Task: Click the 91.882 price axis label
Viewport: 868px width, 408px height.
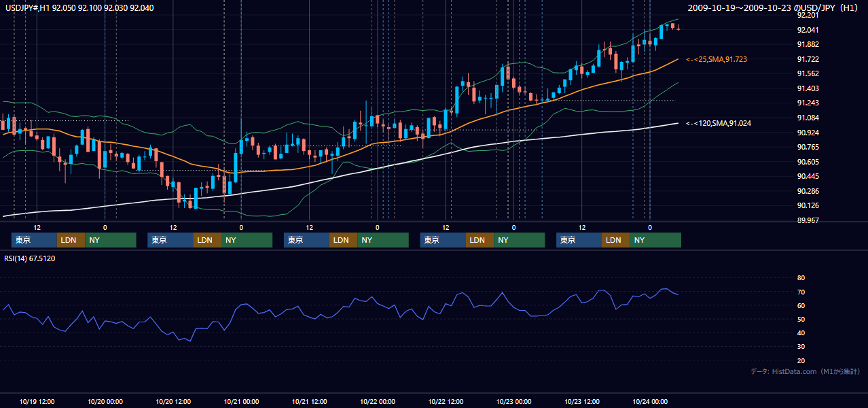Action: 807,44
